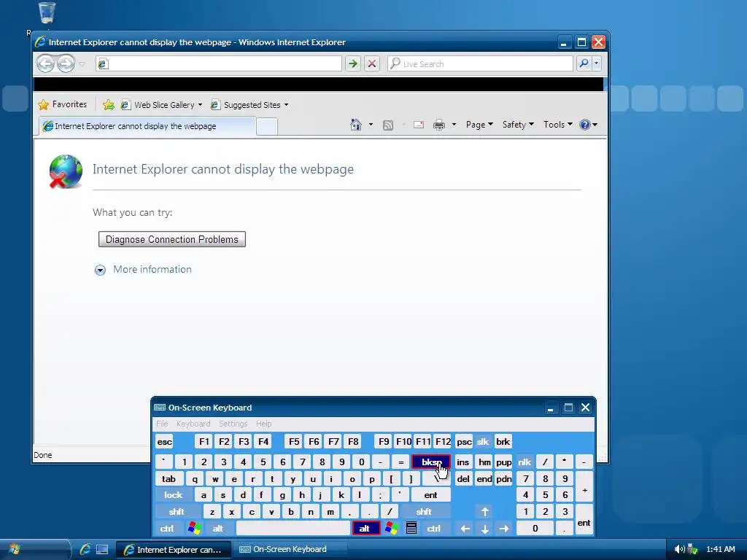This screenshot has height=560, width=747.
Task: Toggle the left ctrl key
Action: point(167,529)
